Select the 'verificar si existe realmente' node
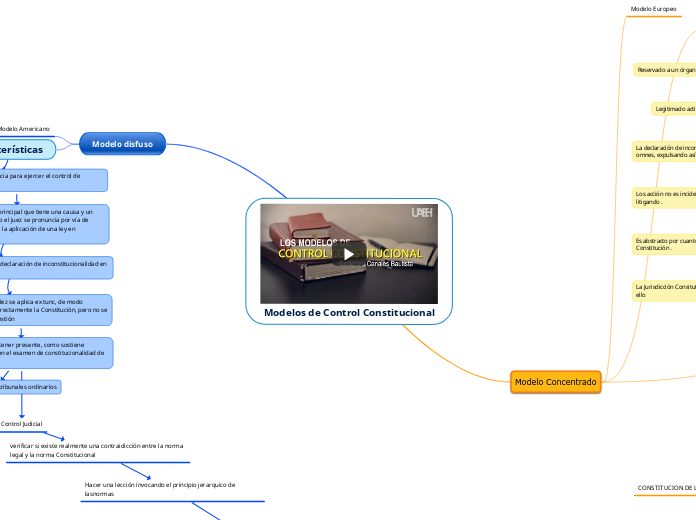Screen dimensions: 696x520 (x=96, y=450)
